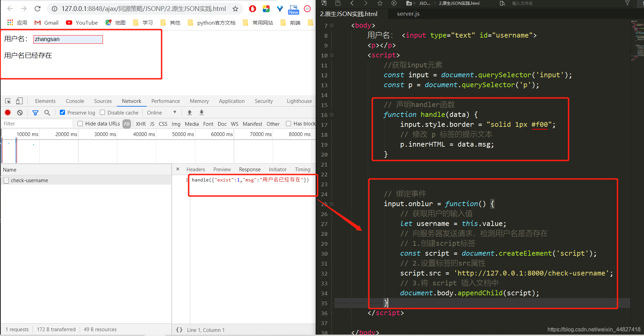Click the editor filter funnel icon
The height and width of the screenshot is (336, 644).
click(627, 3)
